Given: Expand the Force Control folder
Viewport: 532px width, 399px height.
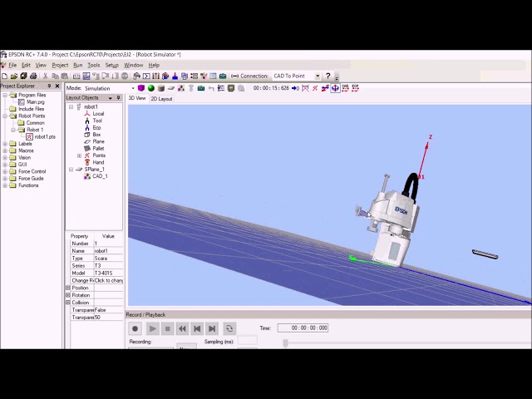Looking at the screenshot, I should coord(5,172).
